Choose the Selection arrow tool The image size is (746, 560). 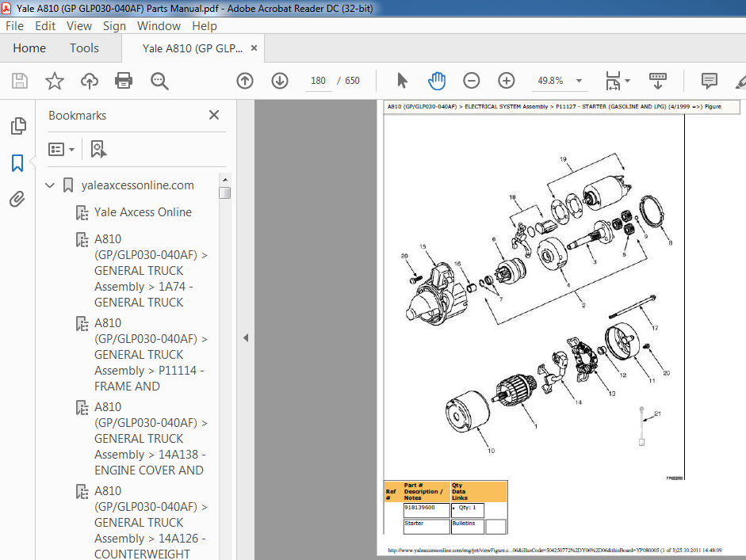[x=402, y=81]
